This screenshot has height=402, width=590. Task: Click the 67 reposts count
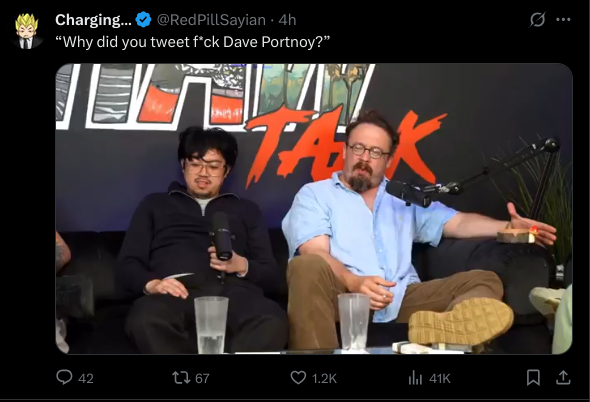pyautogui.click(x=202, y=378)
